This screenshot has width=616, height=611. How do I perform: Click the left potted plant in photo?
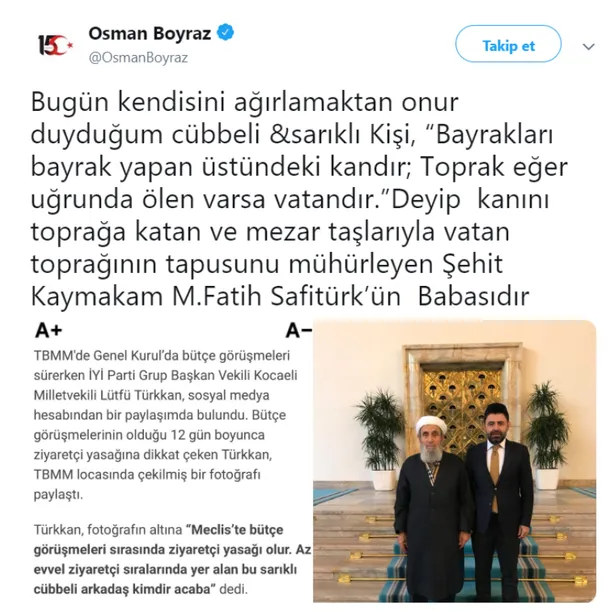point(381,440)
